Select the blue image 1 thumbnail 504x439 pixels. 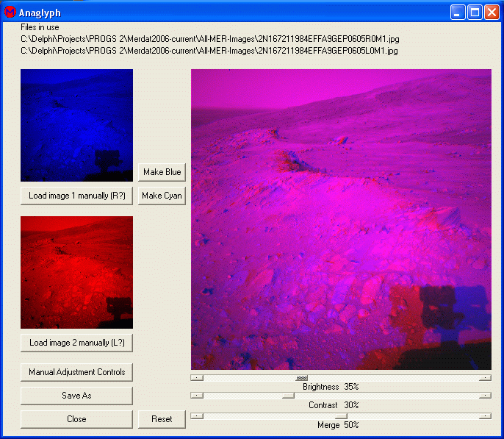click(77, 126)
